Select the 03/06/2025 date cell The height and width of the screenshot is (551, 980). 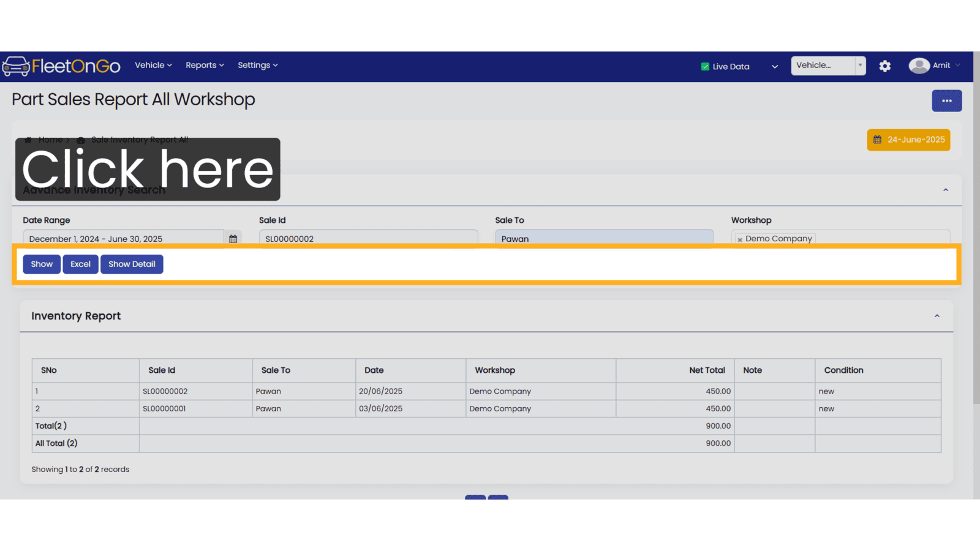[x=410, y=408]
